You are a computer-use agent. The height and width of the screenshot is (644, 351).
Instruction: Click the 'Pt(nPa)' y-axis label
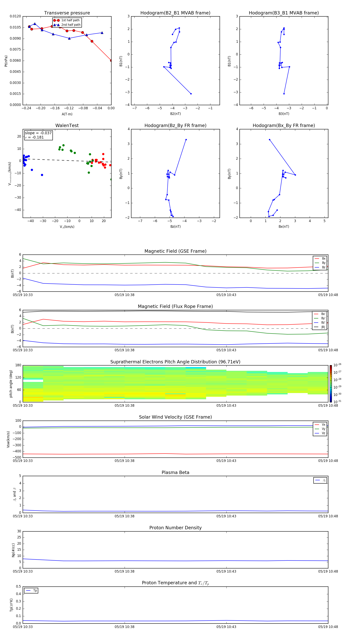[6, 61]
